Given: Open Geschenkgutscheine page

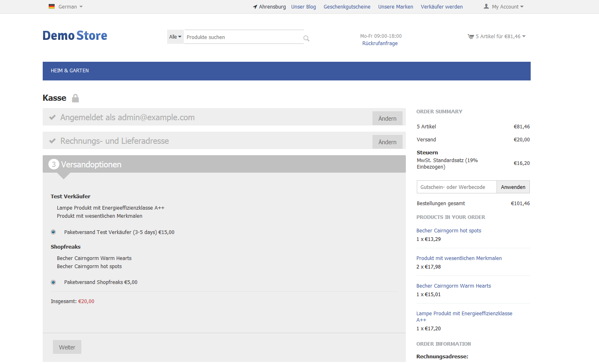Looking at the screenshot, I should (x=347, y=7).
